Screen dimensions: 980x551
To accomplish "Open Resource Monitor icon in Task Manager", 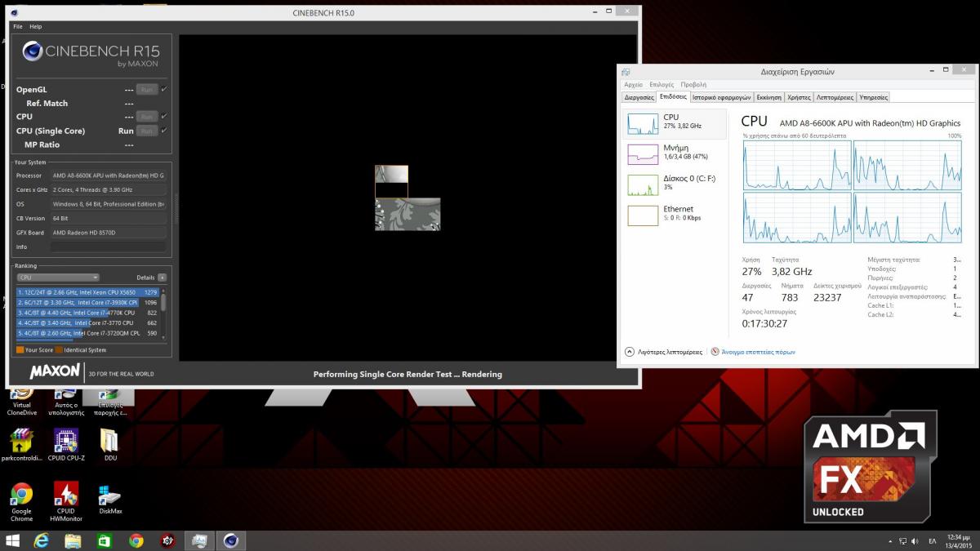I will (x=715, y=352).
